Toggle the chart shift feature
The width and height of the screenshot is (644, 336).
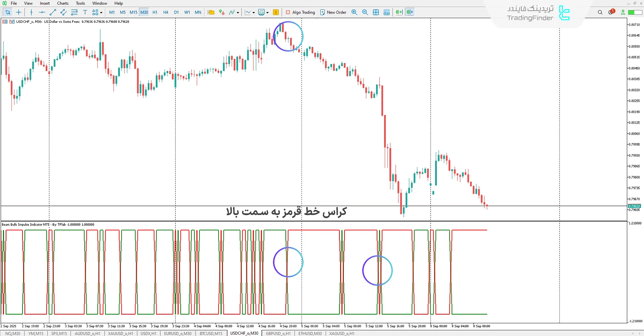point(410,12)
